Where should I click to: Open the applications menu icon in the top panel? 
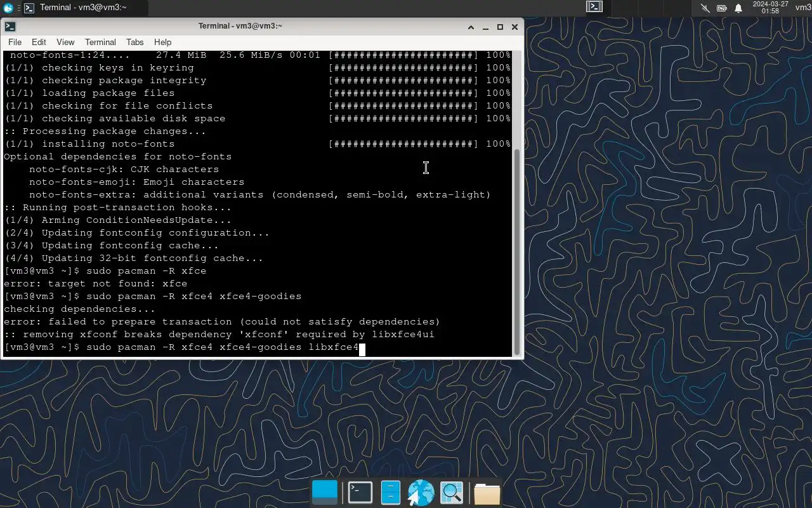pyautogui.click(x=8, y=8)
